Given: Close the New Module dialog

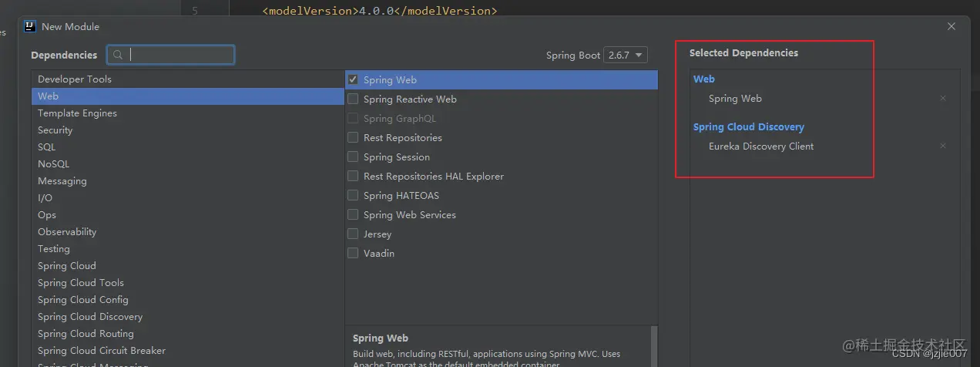Looking at the screenshot, I should [951, 26].
